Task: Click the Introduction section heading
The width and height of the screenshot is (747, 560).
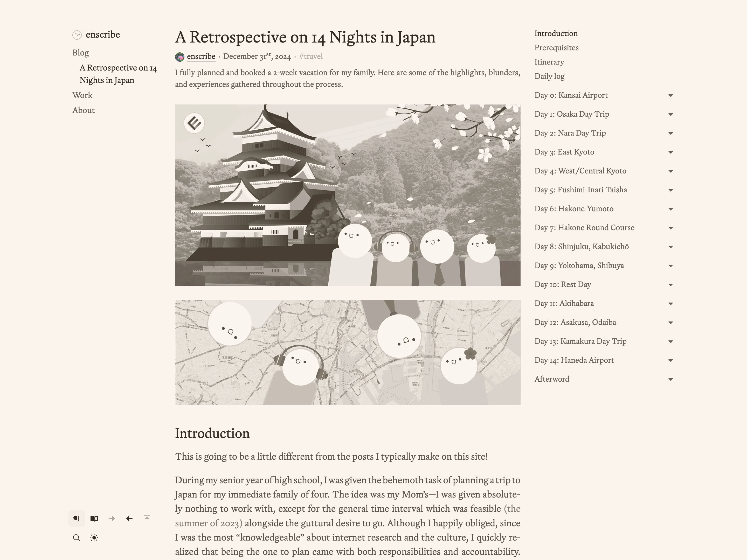Action: click(x=212, y=433)
